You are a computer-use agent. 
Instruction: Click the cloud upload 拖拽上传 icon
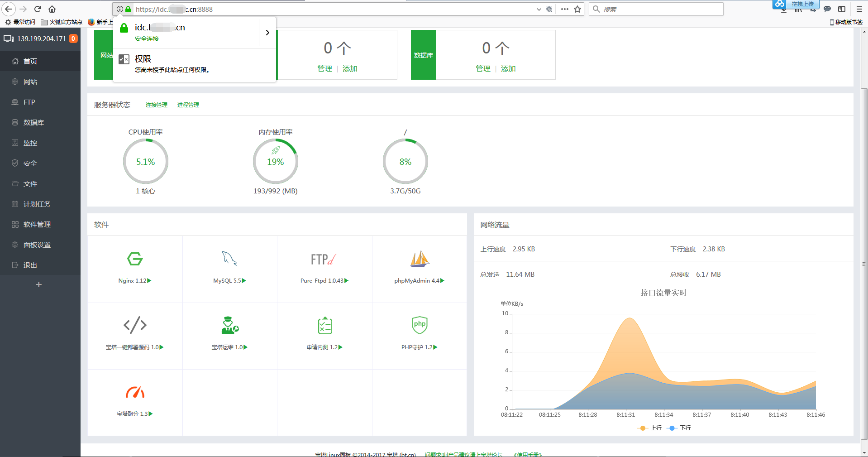click(796, 4)
